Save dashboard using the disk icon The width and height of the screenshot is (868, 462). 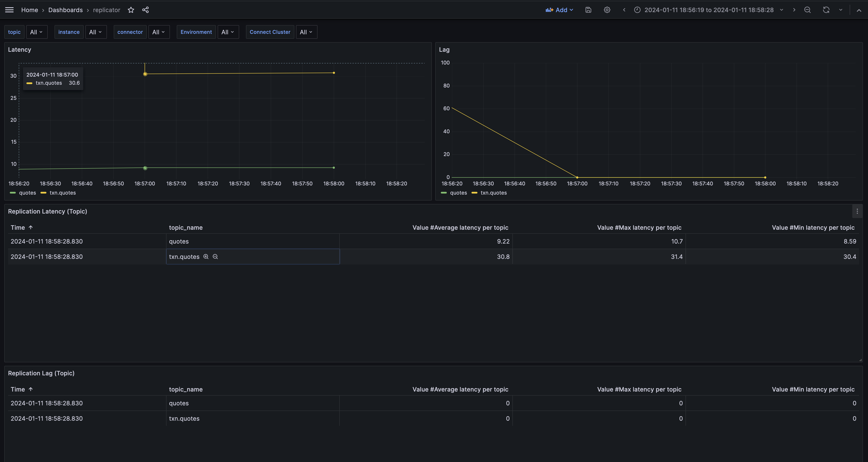click(588, 10)
